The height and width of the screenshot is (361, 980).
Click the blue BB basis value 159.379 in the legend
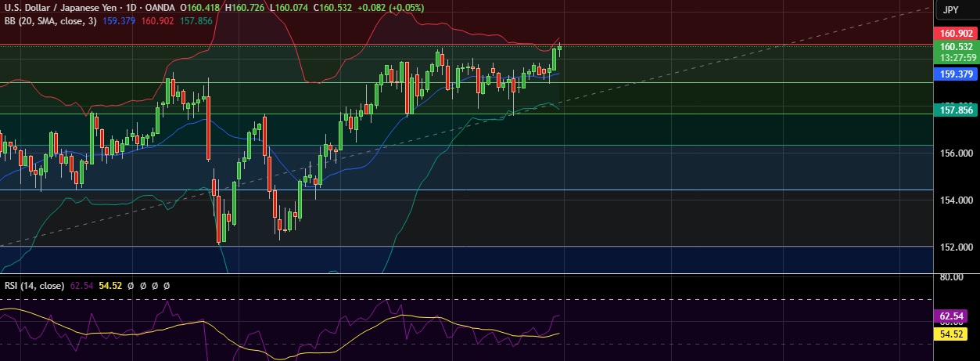[117, 20]
